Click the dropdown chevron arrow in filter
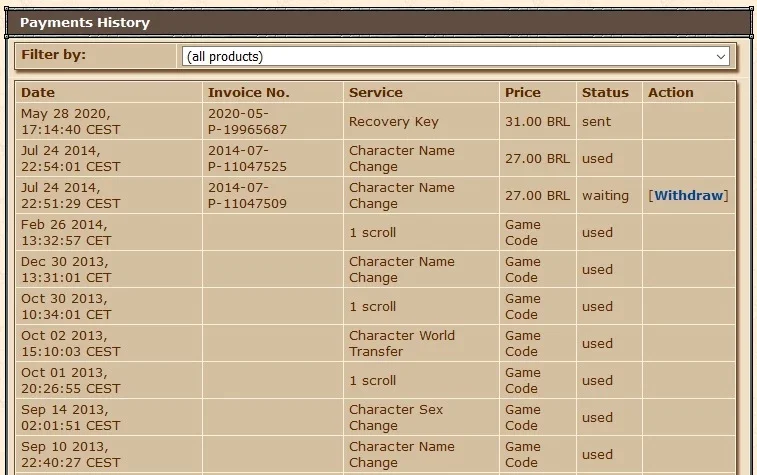Image resolution: width=757 pixels, height=475 pixels. (720, 57)
